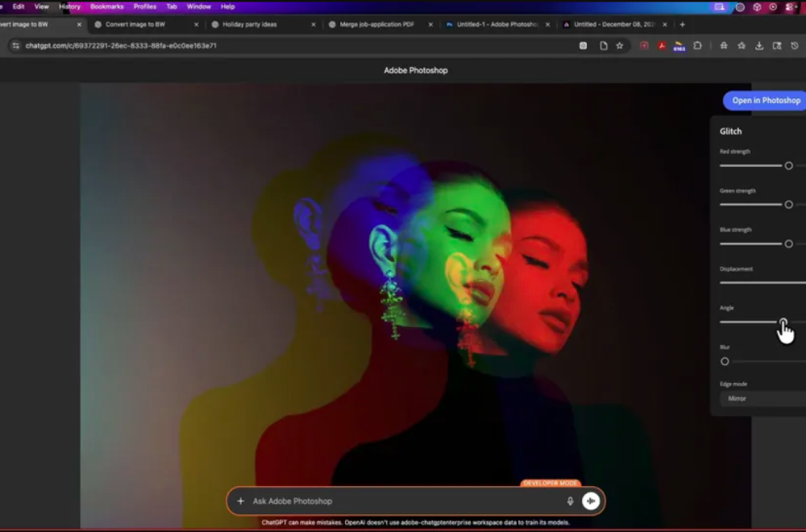This screenshot has width=806, height=532.
Task: Click the Open in Photoshop button
Action: [764, 100]
